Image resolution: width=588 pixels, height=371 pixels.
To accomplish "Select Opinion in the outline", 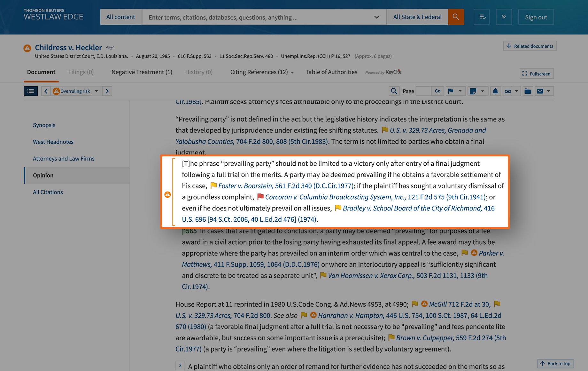I will click(x=77, y=175).
